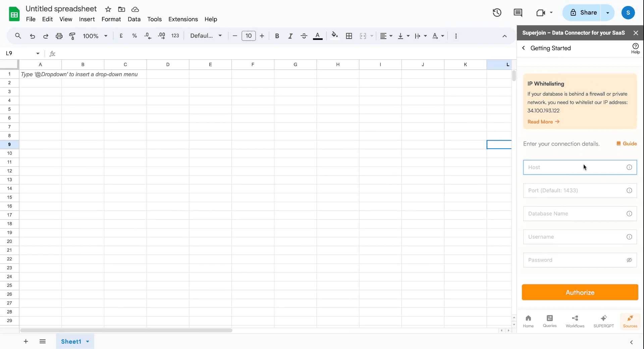Go back from Getting Started
Screen dimensions: 644x349
tap(524, 48)
